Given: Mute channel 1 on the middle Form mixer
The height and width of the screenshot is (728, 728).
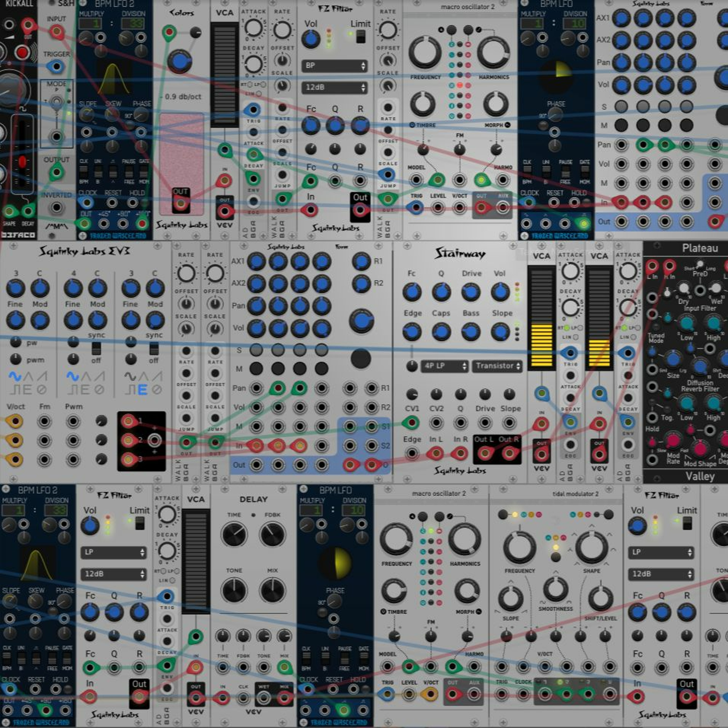Looking at the screenshot, I should [x=256, y=368].
